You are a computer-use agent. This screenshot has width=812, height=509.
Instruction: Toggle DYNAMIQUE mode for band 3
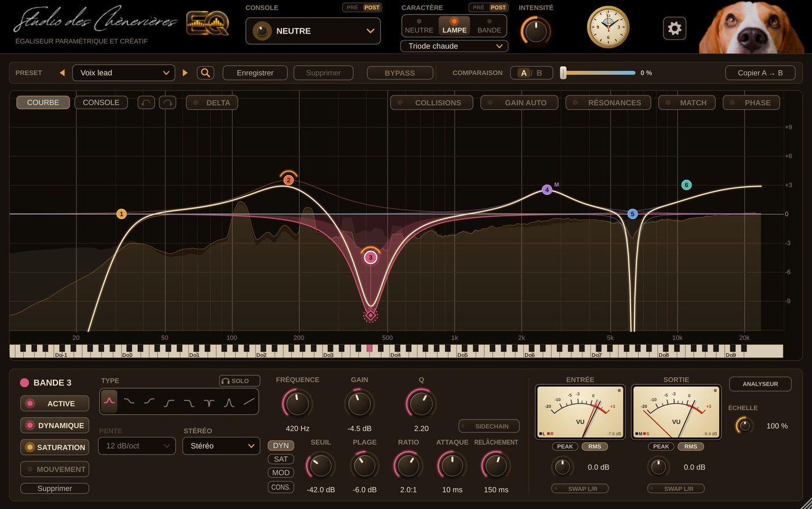coord(55,426)
